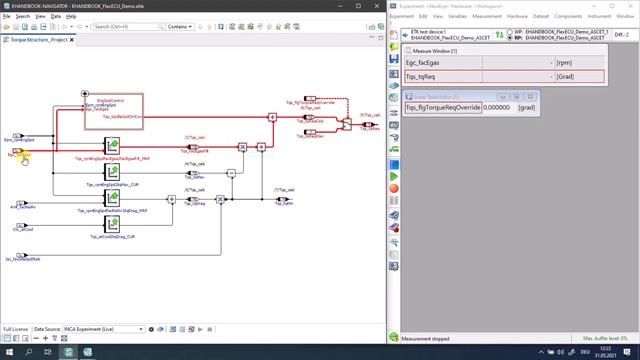Viewport: 640px width, 360px height.
Task: Open the Data menu in EHANDBOOK-NAVIGATOR
Action: (x=56, y=16)
